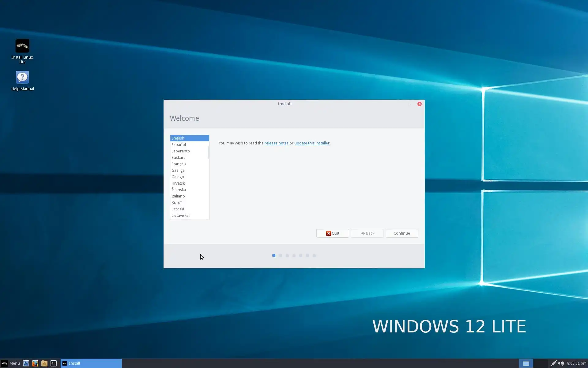Screen dimensions: 588x368
Task: Click the language list scrollbar handle
Action: click(208, 152)
